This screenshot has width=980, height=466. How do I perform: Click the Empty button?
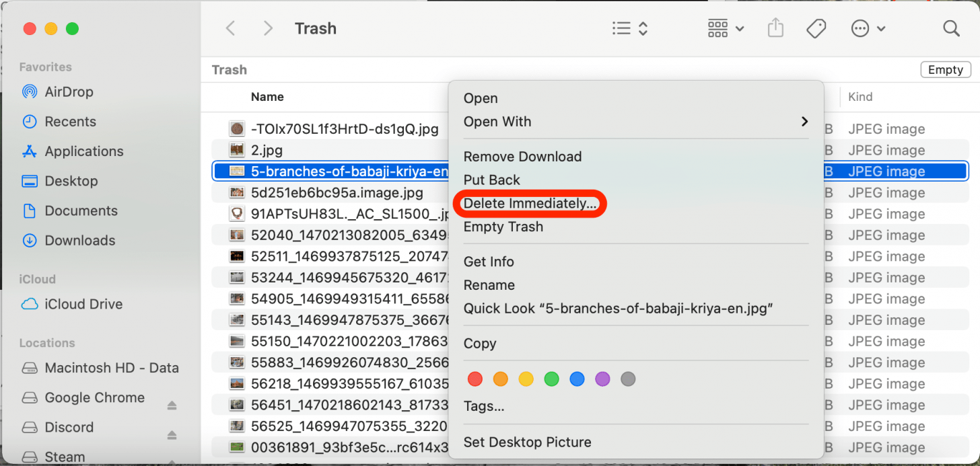[x=945, y=70]
